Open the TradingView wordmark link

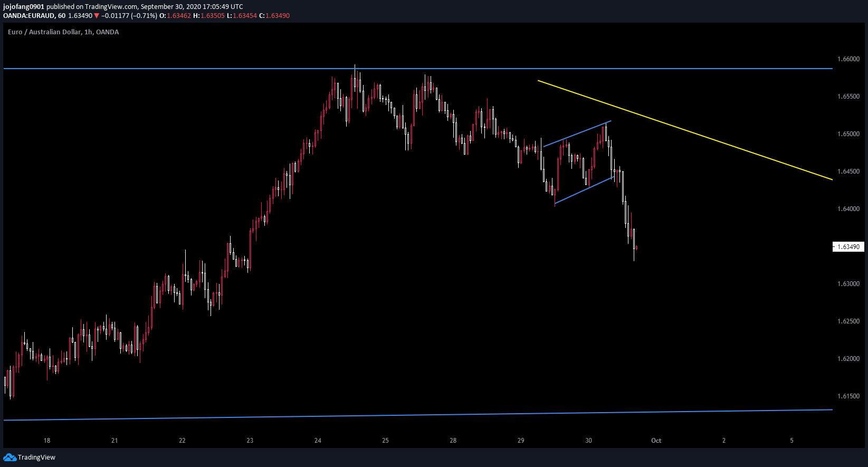[36, 457]
